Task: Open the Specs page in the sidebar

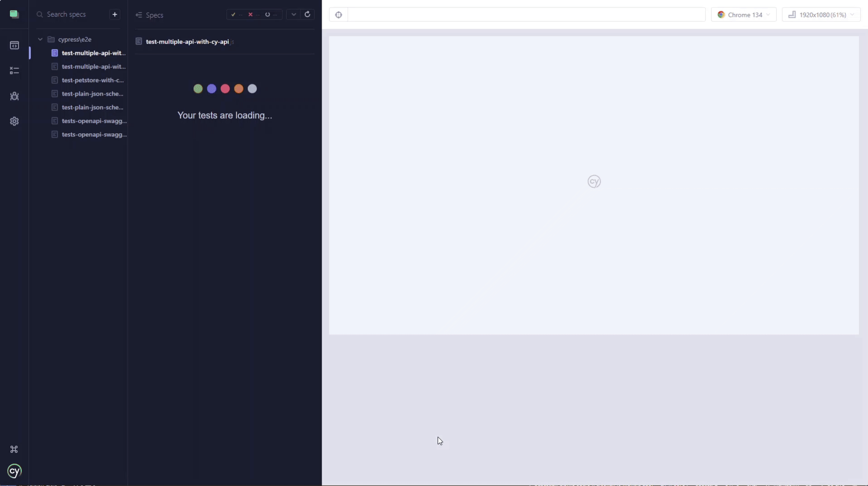Action: tap(14, 45)
